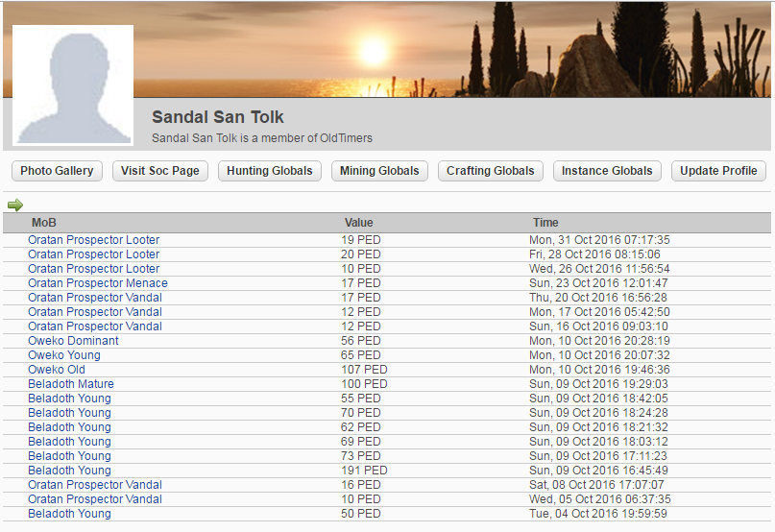775x532 pixels.
Task: Sort by the MoB column header
Action: (44, 223)
